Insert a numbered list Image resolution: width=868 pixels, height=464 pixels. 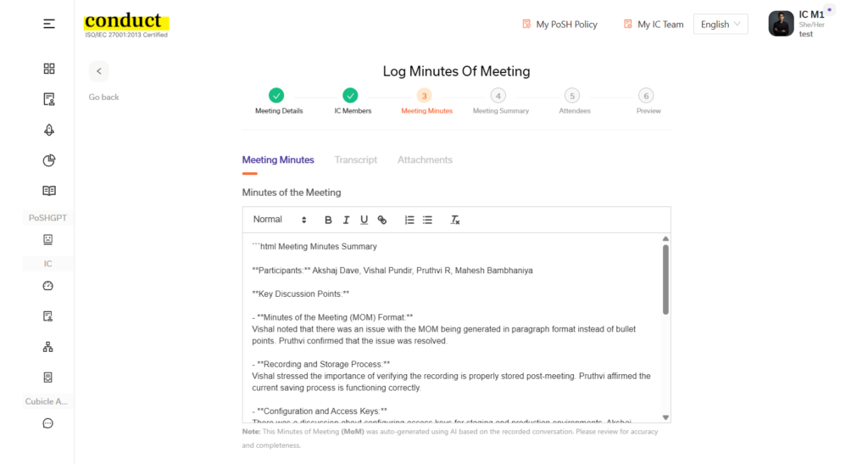[409, 220]
